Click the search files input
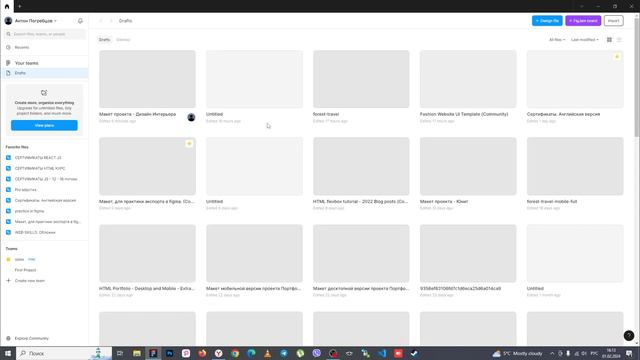The image size is (640, 360). [x=45, y=34]
